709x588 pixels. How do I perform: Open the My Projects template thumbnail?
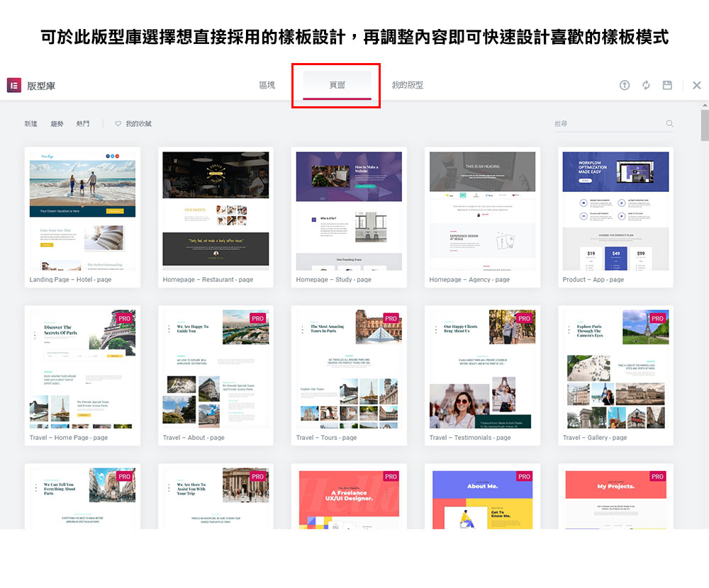615,499
